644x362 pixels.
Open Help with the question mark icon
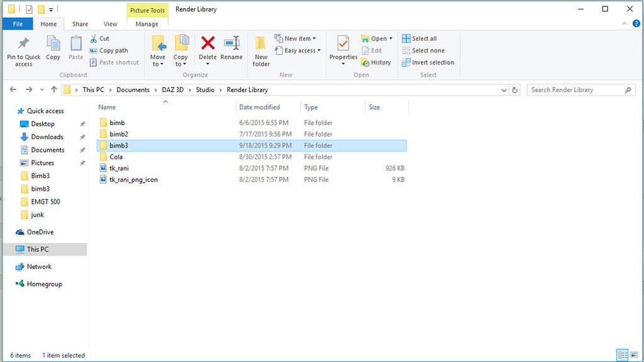[636, 24]
